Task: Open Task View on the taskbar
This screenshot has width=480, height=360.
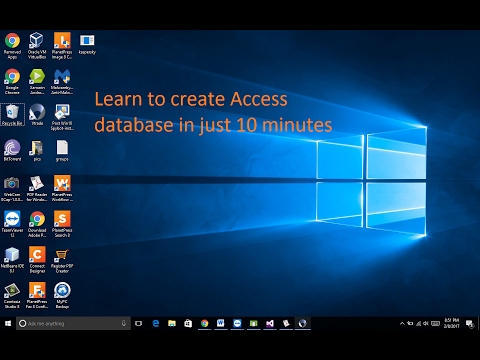Action: [x=139, y=323]
